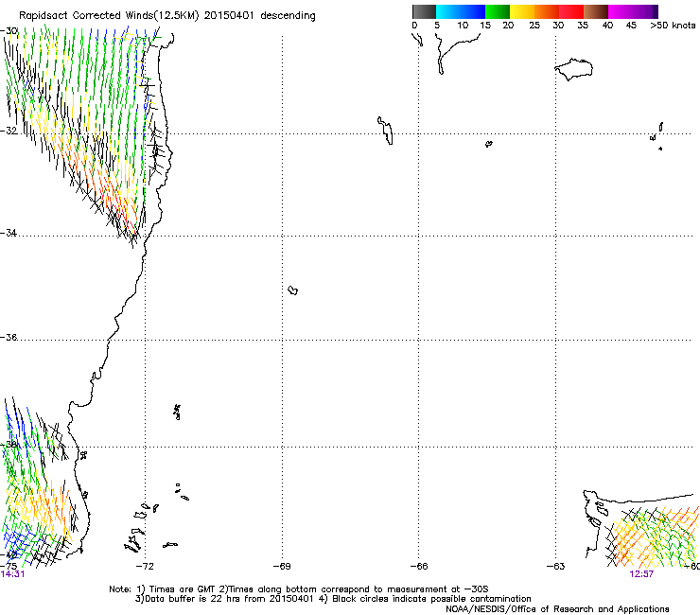The image size is (700, 615).
Task: Pick the red 30-35 knots legend swatch
Action: tap(571, 11)
